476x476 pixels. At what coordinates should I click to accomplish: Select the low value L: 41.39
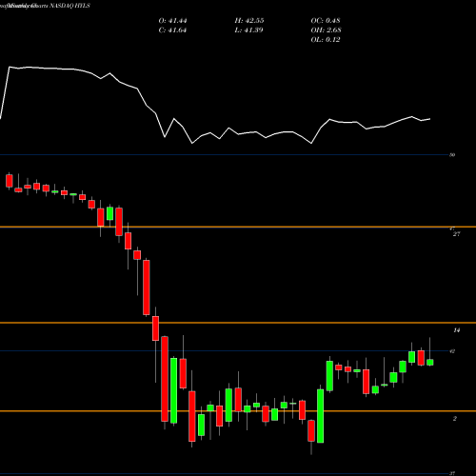(x=249, y=30)
